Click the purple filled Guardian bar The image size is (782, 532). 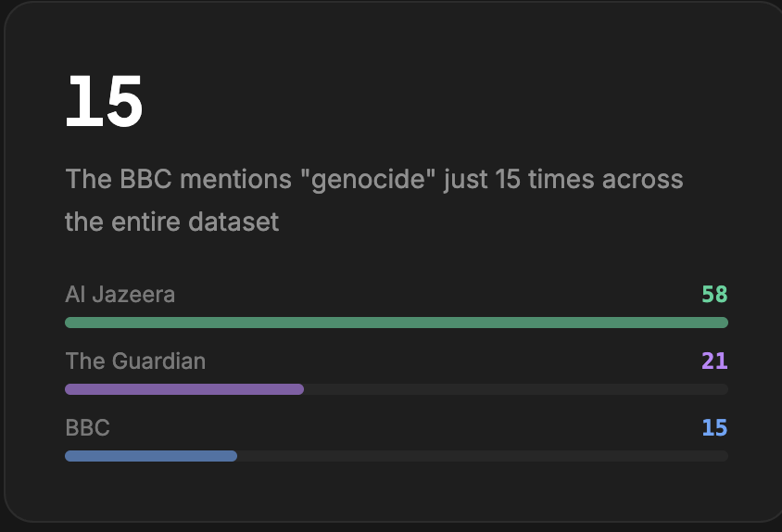click(x=183, y=389)
